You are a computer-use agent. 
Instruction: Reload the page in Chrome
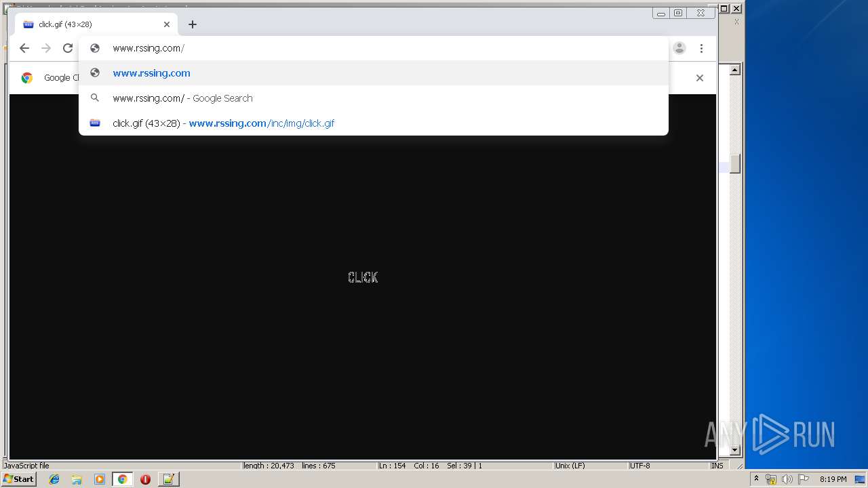tap(68, 48)
